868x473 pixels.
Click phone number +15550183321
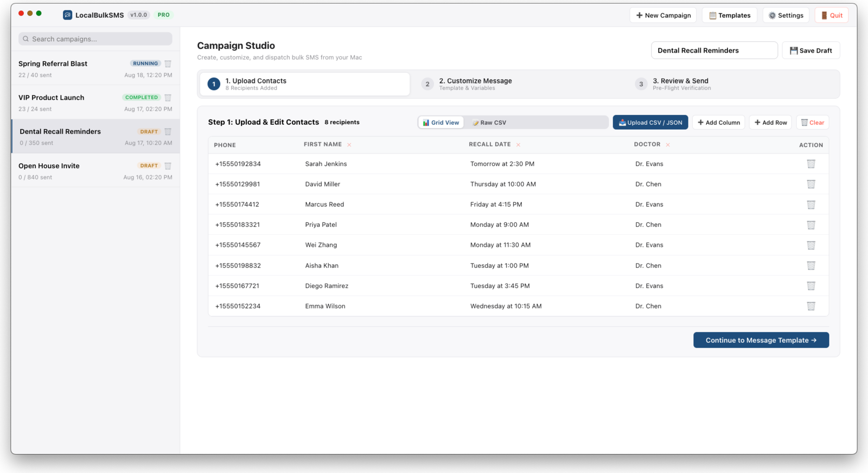click(238, 225)
